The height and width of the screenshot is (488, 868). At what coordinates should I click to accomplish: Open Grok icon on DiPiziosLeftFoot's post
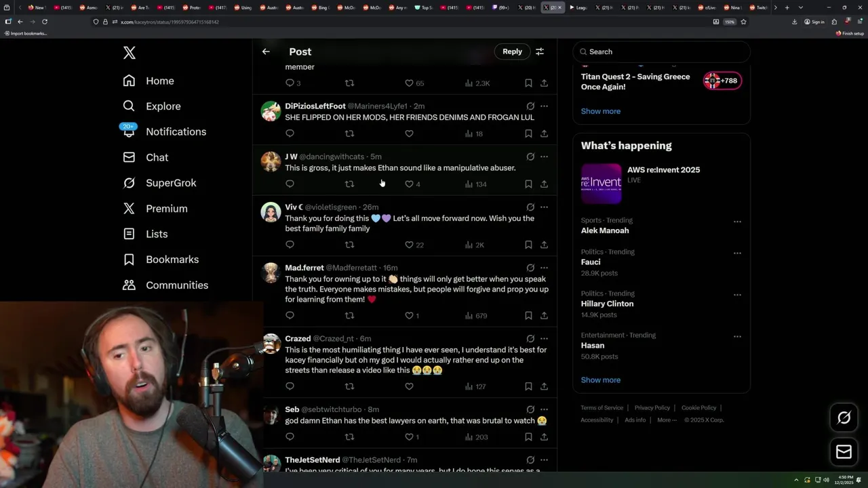click(x=530, y=106)
